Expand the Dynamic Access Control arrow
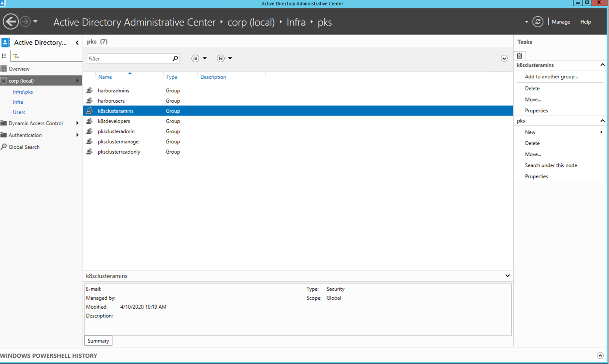 (x=78, y=123)
